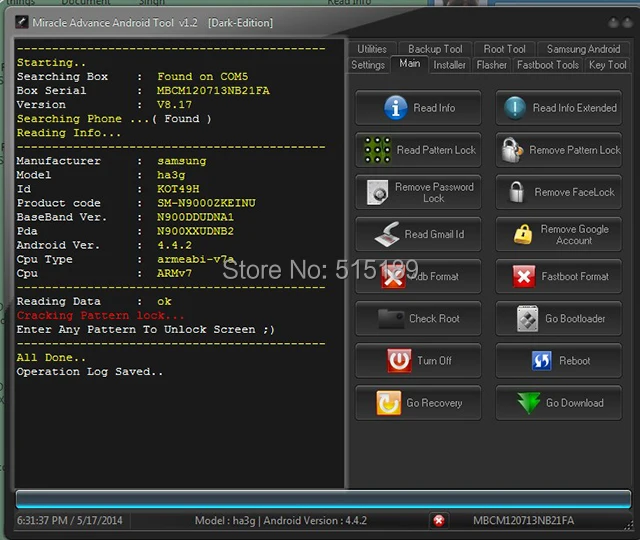Switch to the Utilities tab
The height and width of the screenshot is (540, 640).
pyautogui.click(x=372, y=49)
